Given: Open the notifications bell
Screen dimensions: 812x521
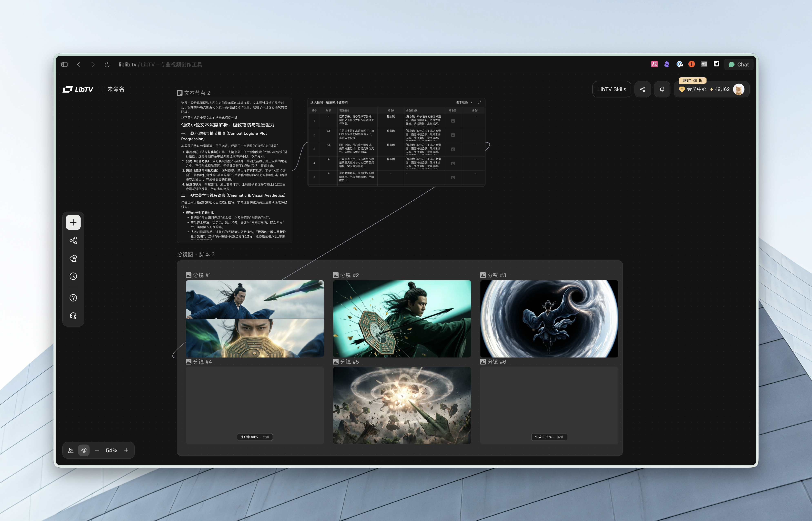Looking at the screenshot, I should (662, 89).
